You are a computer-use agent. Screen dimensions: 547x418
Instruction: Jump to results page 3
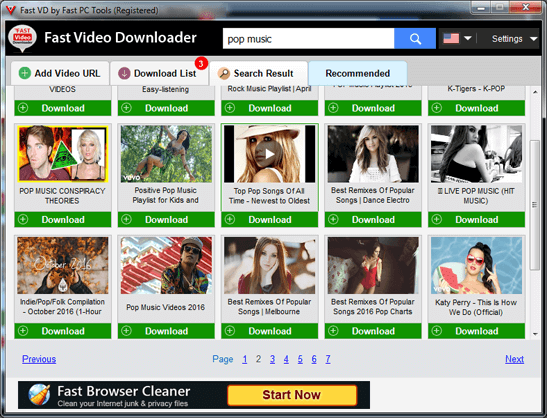[272, 359]
